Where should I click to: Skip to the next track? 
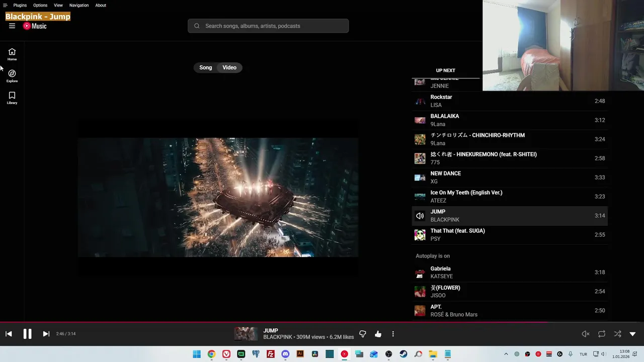(x=46, y=334)
